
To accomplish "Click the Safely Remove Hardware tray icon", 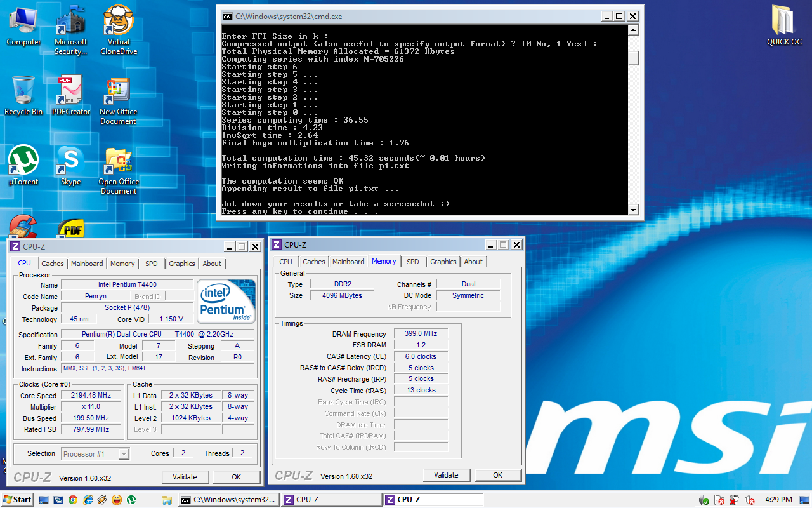I will (x=704, y=500).
